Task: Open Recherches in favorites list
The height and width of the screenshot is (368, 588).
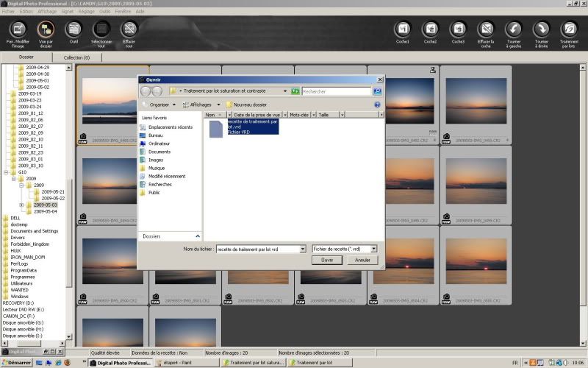Action: (159, 185)
